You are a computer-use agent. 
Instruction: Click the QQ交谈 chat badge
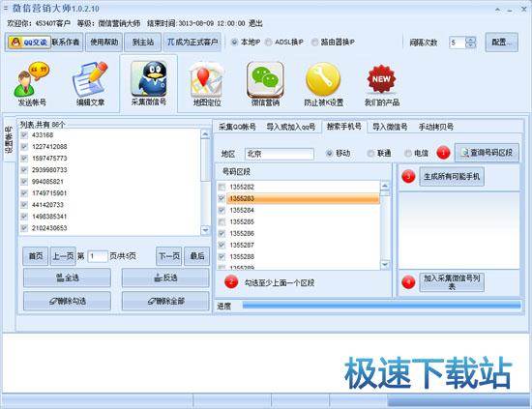29,43
